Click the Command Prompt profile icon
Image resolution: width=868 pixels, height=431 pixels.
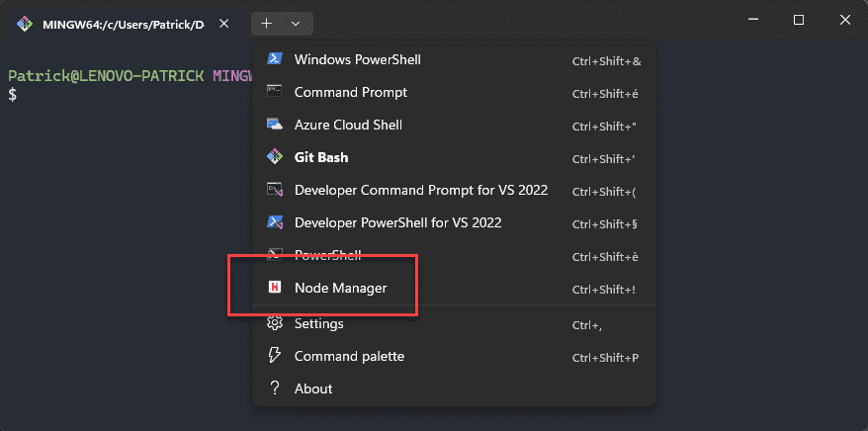tap(275, 91)
